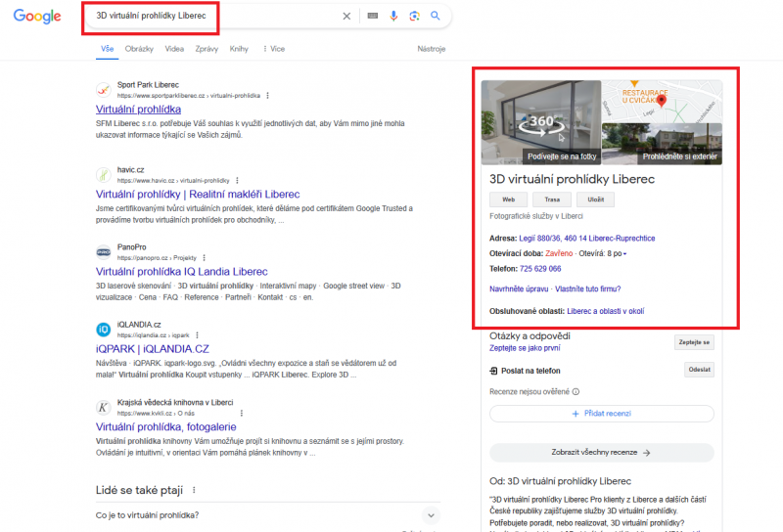783x532 pixels.
Task: Click Navrhněte úpravu link
Action: [x=519, y=288]
